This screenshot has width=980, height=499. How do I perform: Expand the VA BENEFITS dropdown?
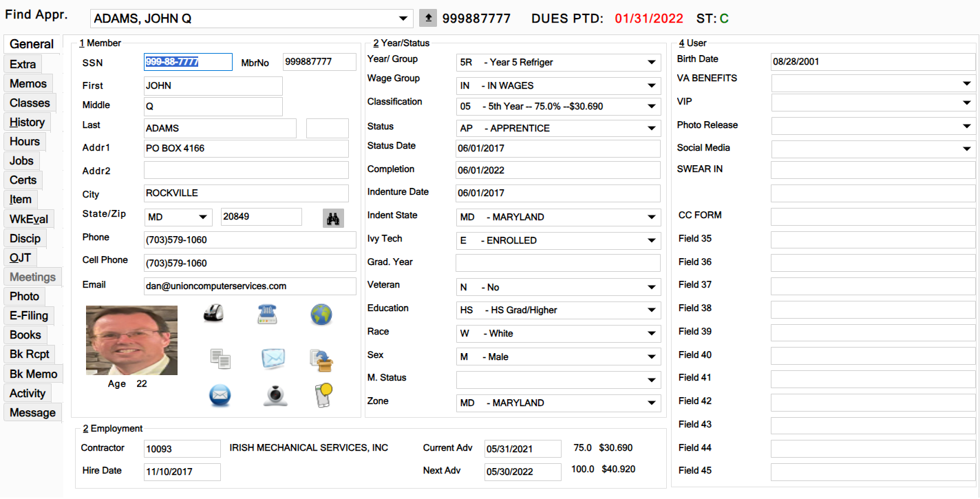tap(966, 83)
